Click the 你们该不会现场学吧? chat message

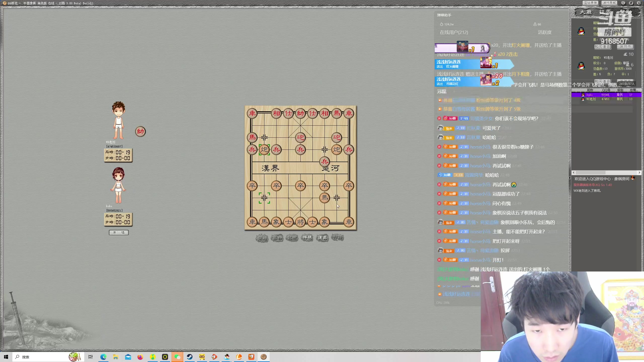point(516,119)
